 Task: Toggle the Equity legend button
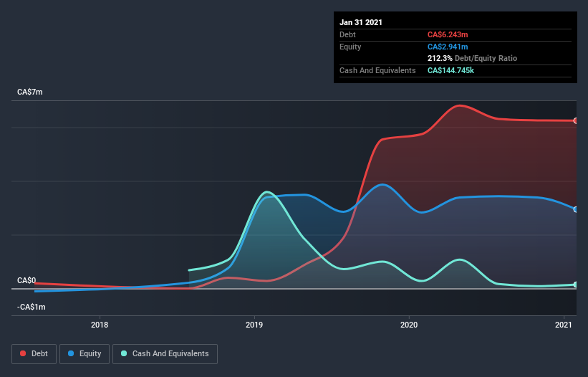click(x=85, y=354)
